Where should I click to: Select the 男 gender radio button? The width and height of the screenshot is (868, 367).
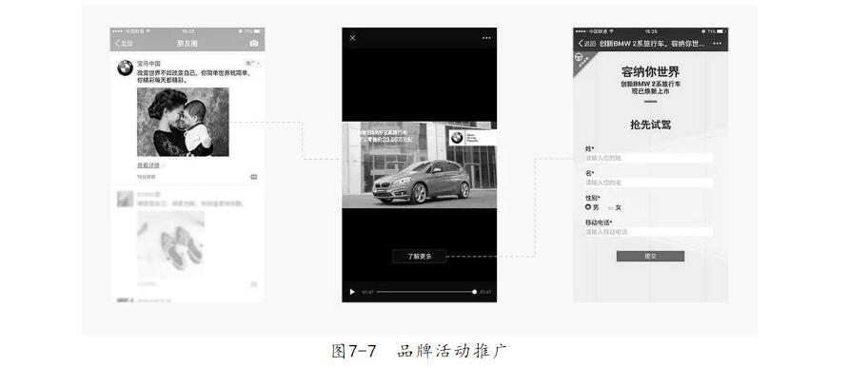tap(588, 207)
